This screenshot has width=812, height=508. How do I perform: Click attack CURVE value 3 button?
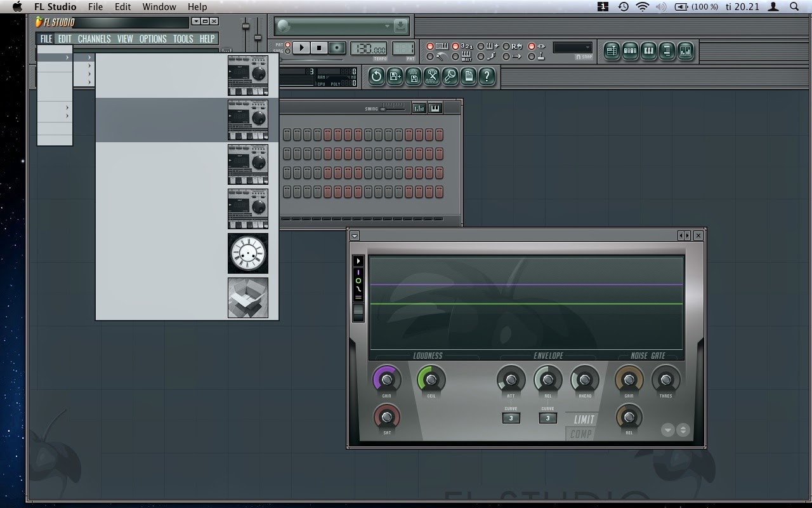point(511,418)
